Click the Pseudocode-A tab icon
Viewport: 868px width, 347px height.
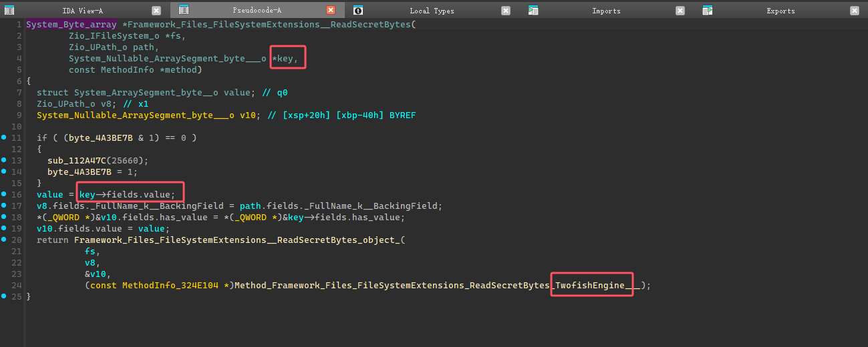[184, 10]
